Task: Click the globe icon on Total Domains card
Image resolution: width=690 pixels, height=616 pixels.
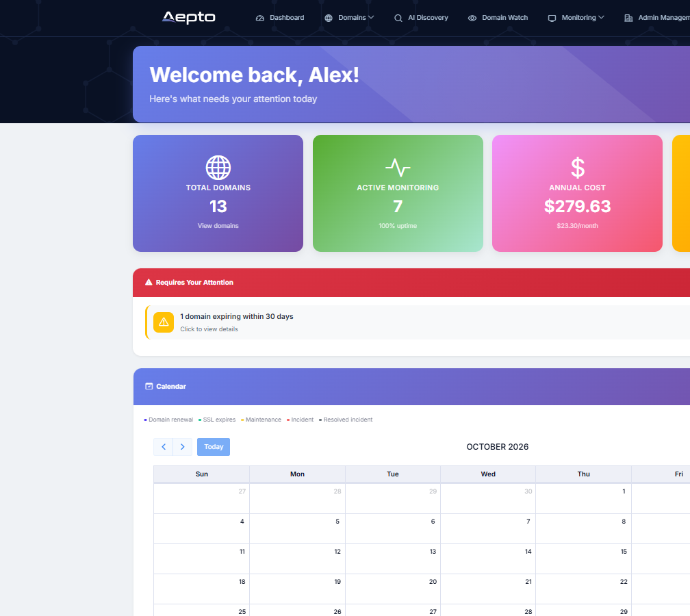Action: point(218,168)
